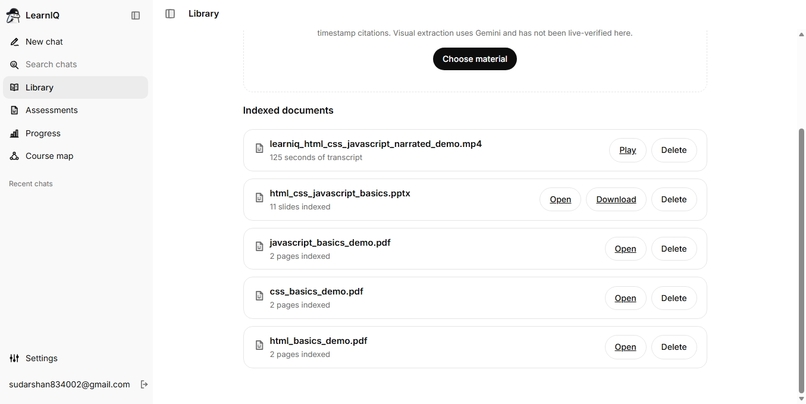Screen dimensions: 806x404
Task: Open the Library section in the sidebar
Action: (x=76, y=87)
